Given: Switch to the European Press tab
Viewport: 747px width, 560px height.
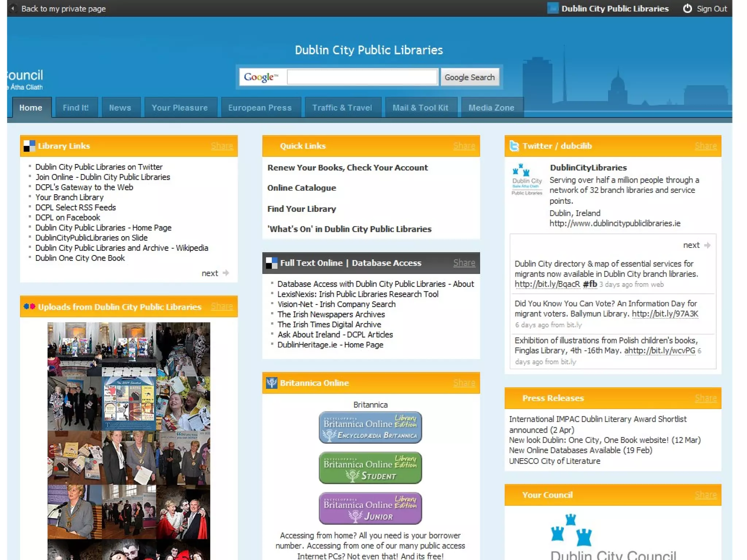Looking at the screenshot, I should pyautogui.click(x=260, y=108).
